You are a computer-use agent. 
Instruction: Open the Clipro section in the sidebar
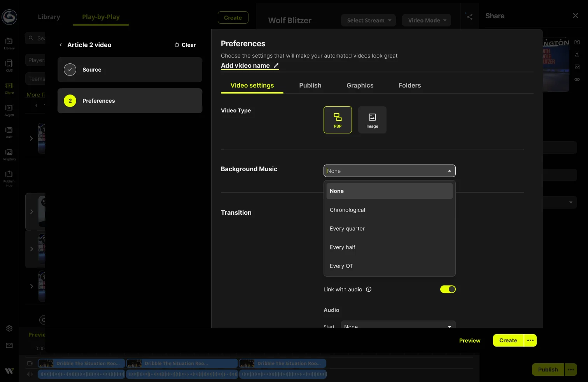[x=9, y=88]
